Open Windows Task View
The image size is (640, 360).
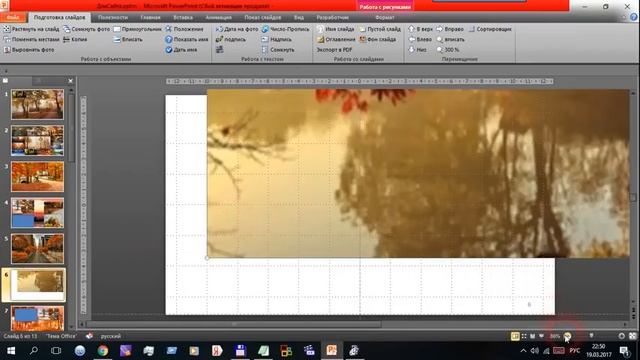pyautogui.click(x=56, y=351)
